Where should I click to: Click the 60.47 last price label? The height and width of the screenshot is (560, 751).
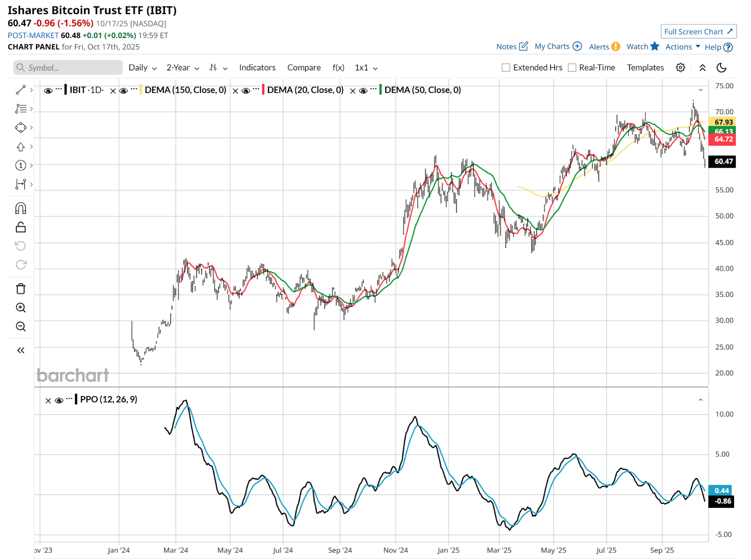point(722,161)
